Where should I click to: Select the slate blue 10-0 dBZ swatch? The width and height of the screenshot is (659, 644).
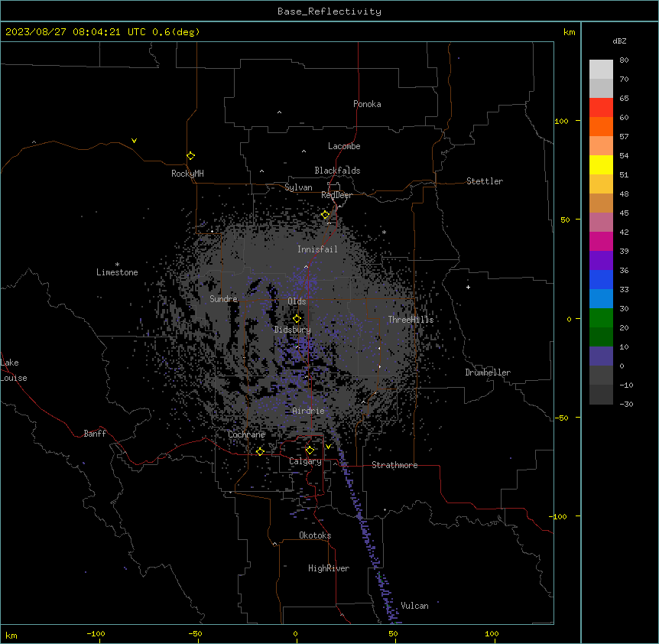(601, 356)
